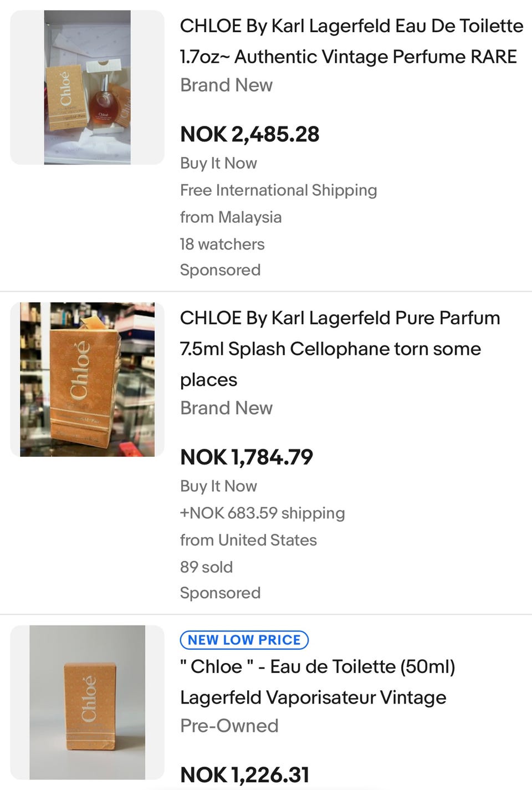Viewport: 532px width, 790px height.
Task: Click the "from Malaysia" location text
Action: click(231, 217)
